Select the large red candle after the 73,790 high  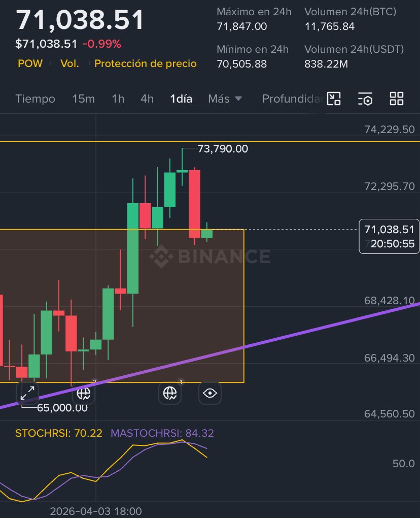coord(194,204)
